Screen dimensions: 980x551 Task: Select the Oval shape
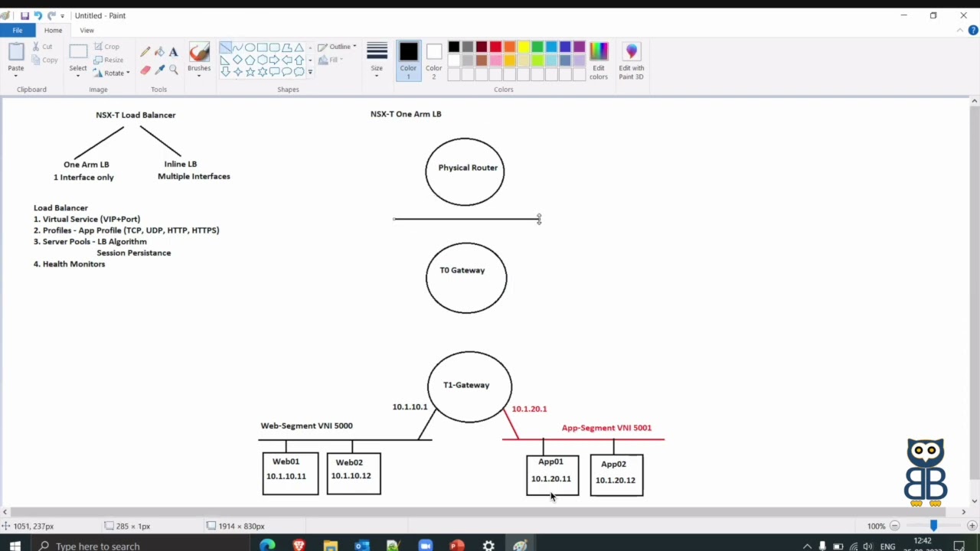click(250, 47)
